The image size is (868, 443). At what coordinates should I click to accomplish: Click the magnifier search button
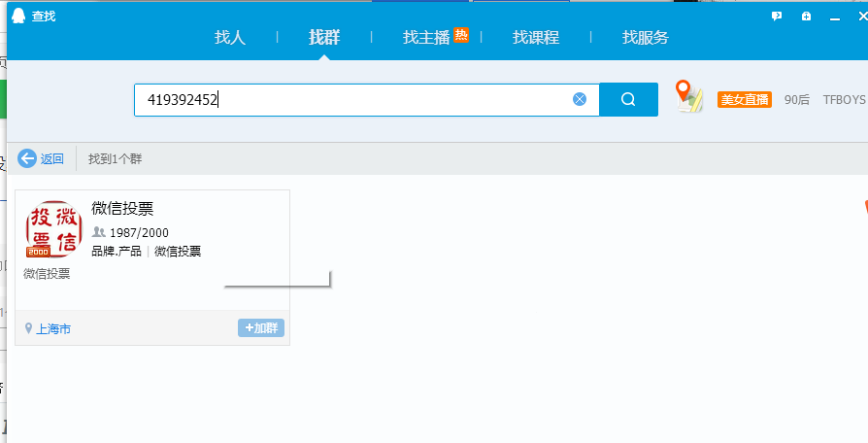tap(628, 99)
